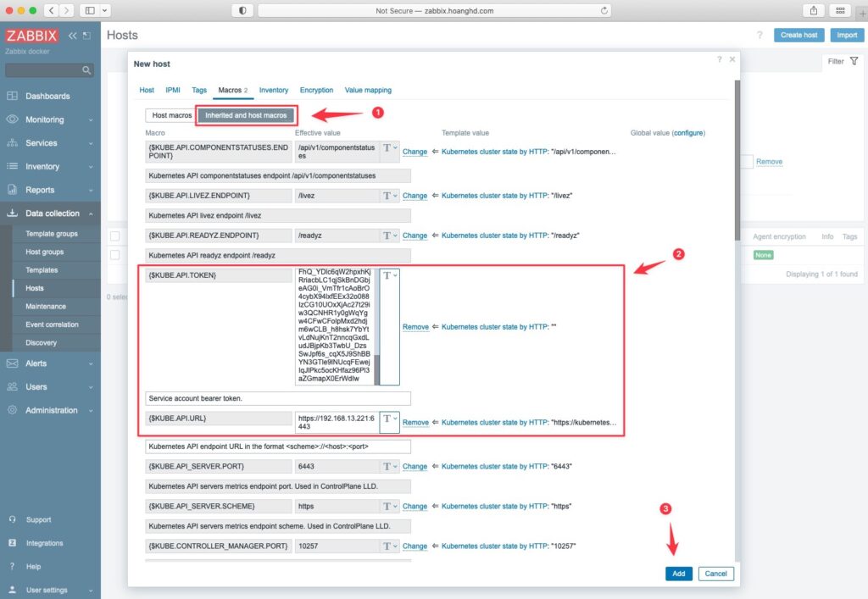The image size is (868, 599).
Task: Collapse the sidebar with the double-chevron icon
Action: 73,36
